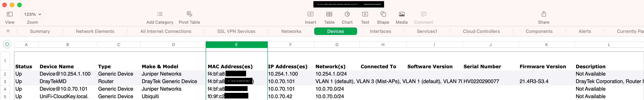Select row 3 header
Image resolution: width=644 pixels, height=100 pixels.
tap(5, 81)
